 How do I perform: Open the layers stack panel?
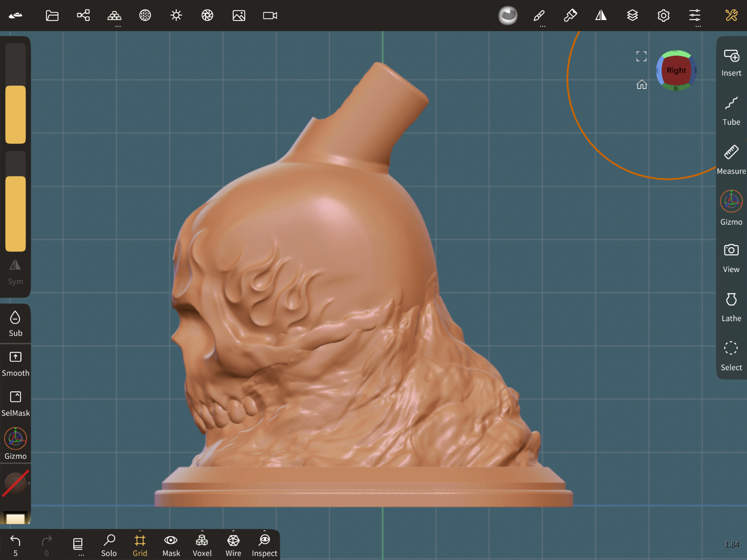pos(632,15)
